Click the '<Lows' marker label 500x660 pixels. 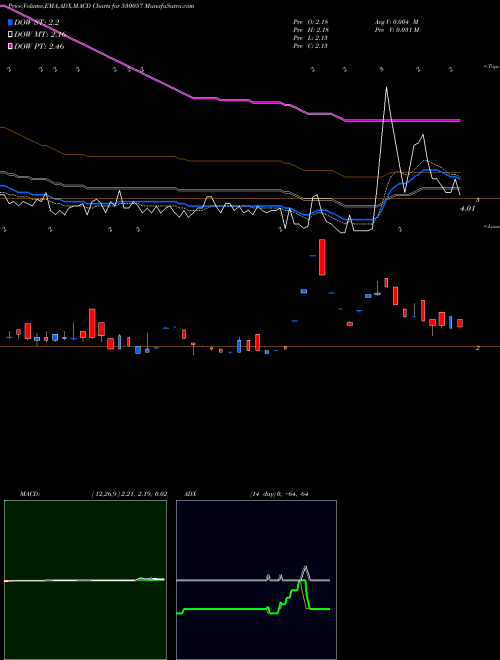tap(491, 226)
